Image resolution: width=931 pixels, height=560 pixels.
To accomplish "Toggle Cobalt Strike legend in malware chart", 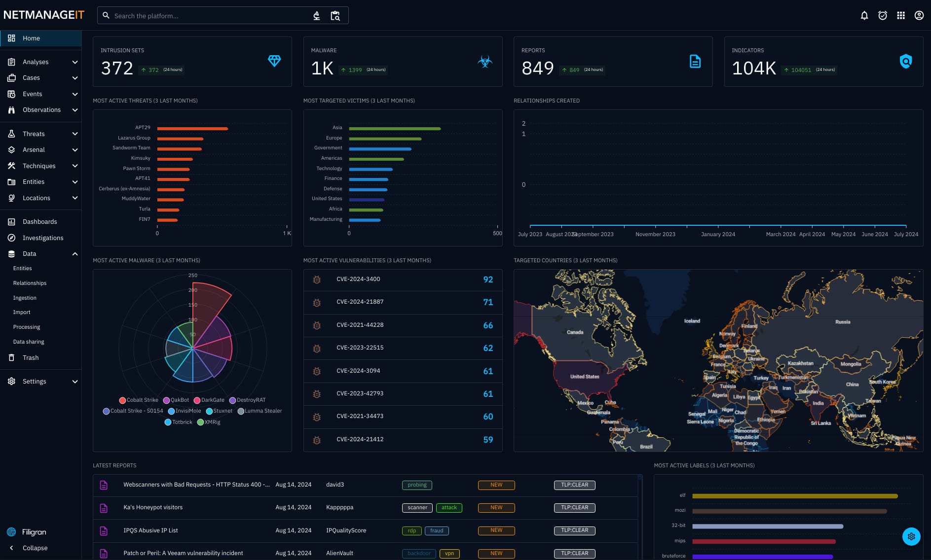I will click(139, 400).
